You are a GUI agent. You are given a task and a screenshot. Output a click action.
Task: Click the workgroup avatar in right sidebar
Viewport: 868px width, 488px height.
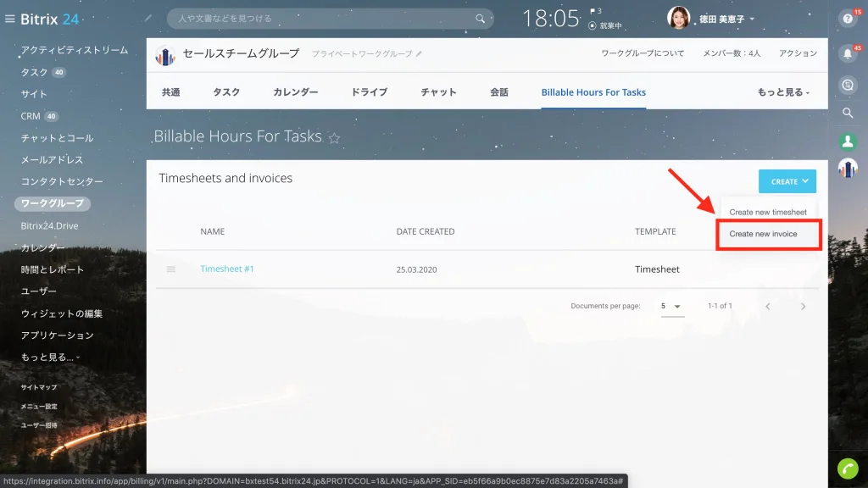(x=848, y=169)
